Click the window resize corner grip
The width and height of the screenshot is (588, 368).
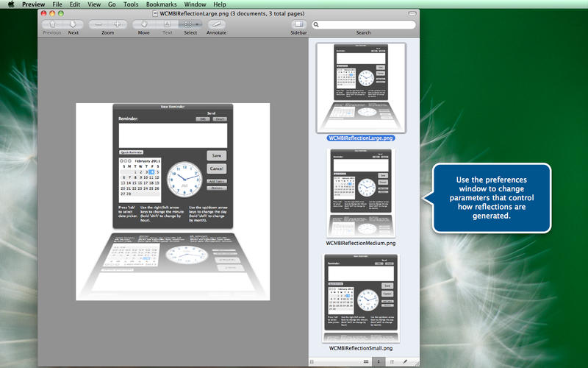[x=415, y=363]
